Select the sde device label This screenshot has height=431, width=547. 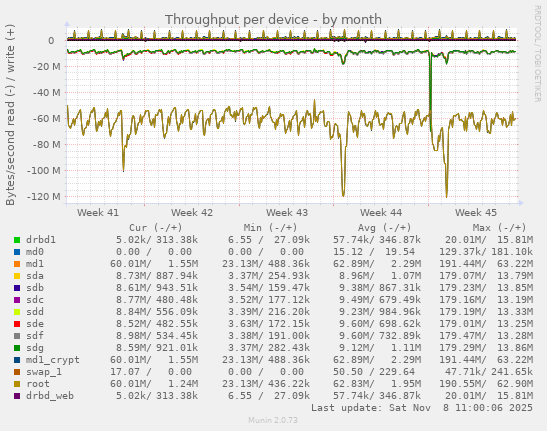point(35,324)
